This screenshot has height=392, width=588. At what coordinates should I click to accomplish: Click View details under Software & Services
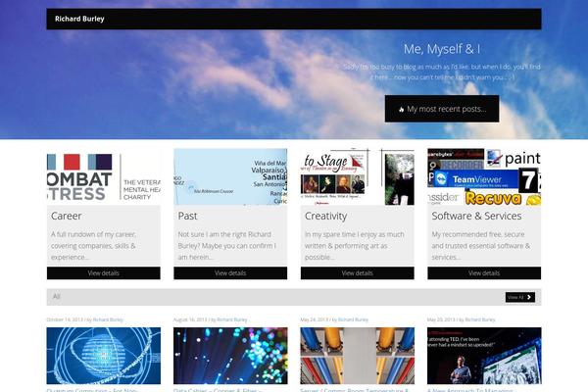pyautogui.click(x=484, y=273)
